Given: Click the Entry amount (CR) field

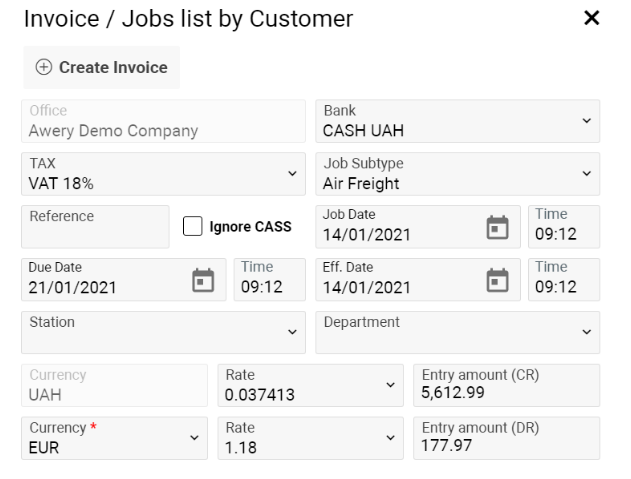Looking at the screenshot, I should click(506, 385).
